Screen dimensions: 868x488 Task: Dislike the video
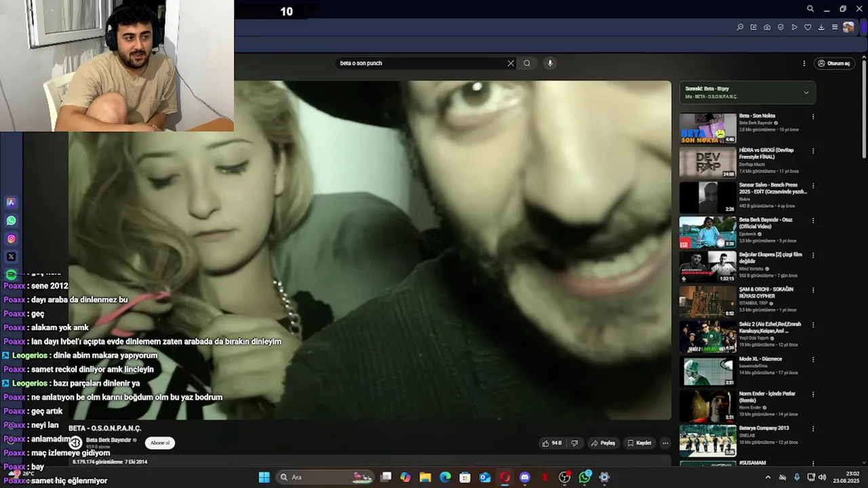click(x=574, y=443)
